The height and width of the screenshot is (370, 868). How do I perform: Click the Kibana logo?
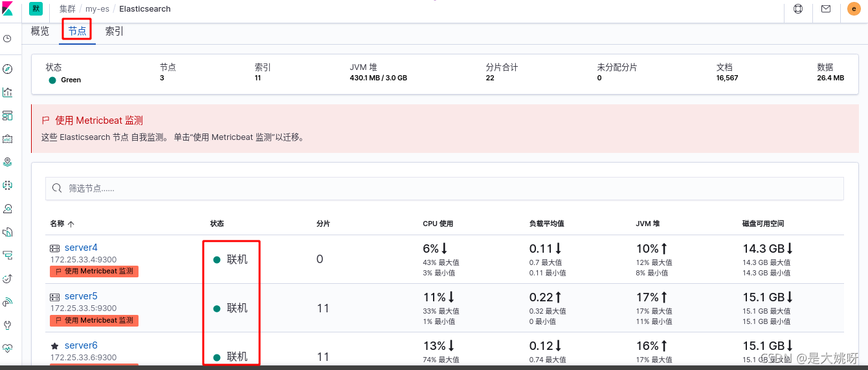pyautogui.click(x=7, y=8)
